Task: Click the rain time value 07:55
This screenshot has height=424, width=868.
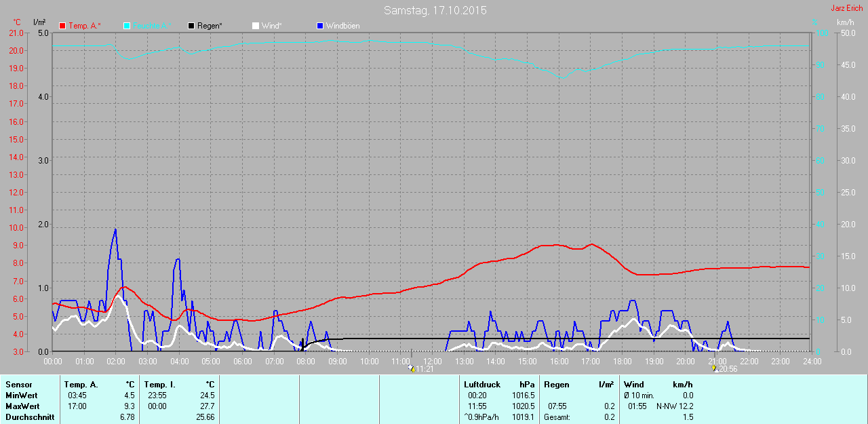Action: pyautogui.click(x=557, y=406)
